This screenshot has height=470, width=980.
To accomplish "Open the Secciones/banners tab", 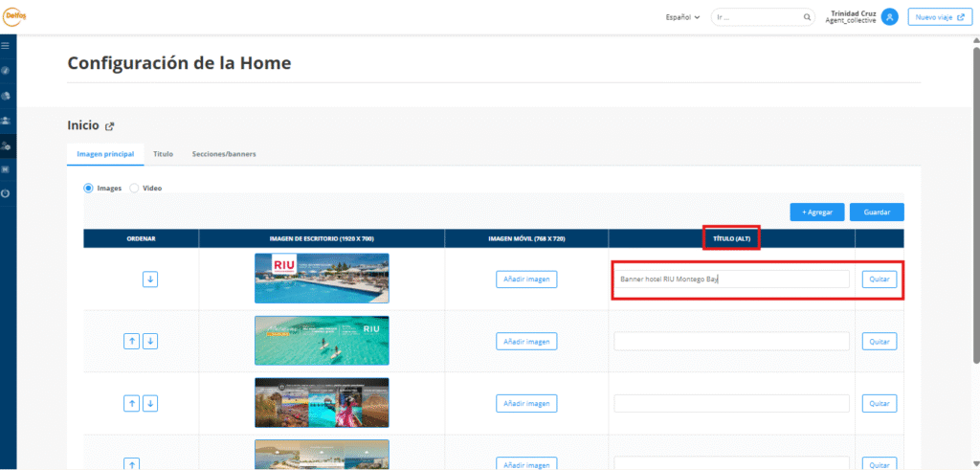I will (x=224, y=153).
